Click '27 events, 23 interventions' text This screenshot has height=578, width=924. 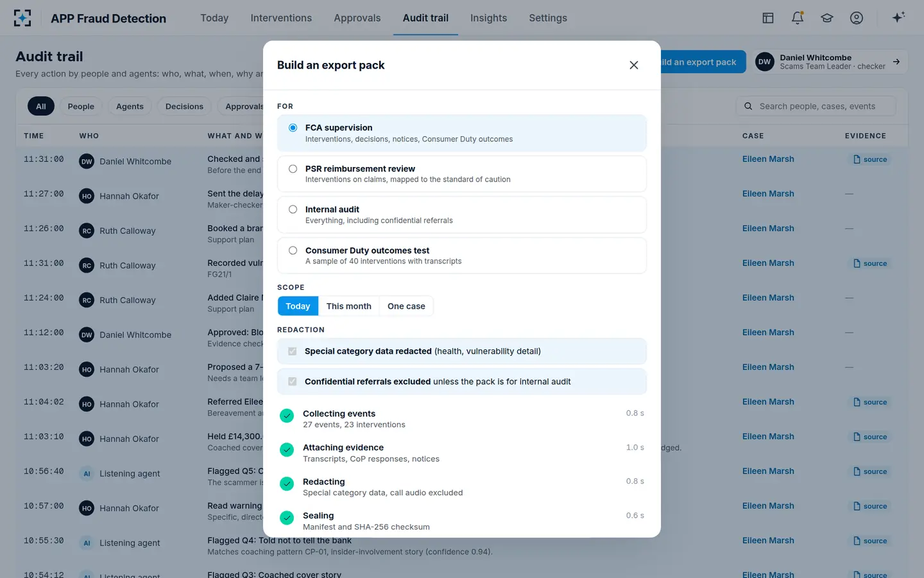(354, 425)
